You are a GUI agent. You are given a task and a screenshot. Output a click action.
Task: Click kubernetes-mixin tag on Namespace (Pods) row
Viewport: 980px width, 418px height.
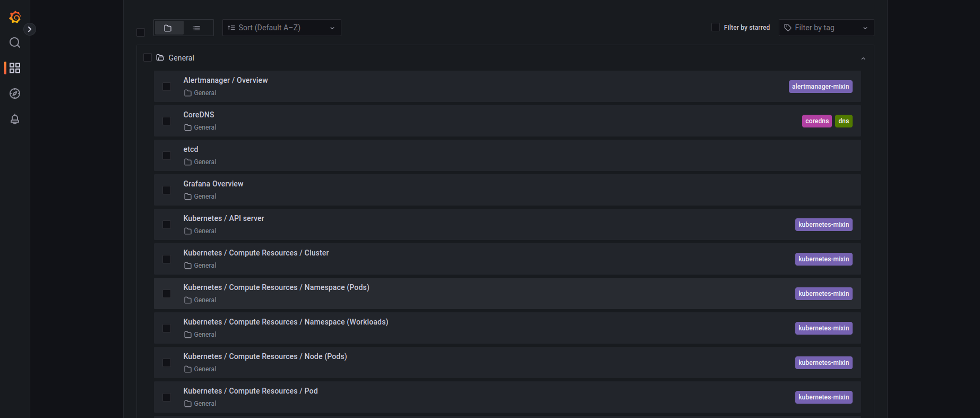[824, 294]
